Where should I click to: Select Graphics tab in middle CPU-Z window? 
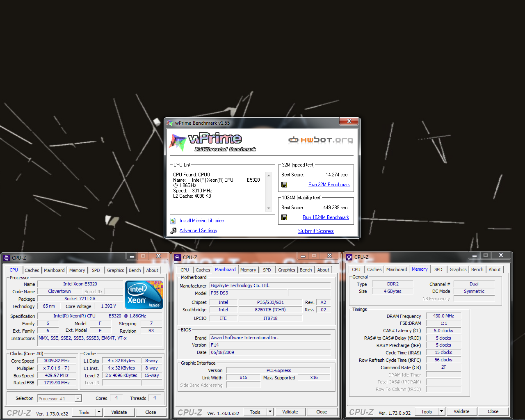(x=287, y=270)
